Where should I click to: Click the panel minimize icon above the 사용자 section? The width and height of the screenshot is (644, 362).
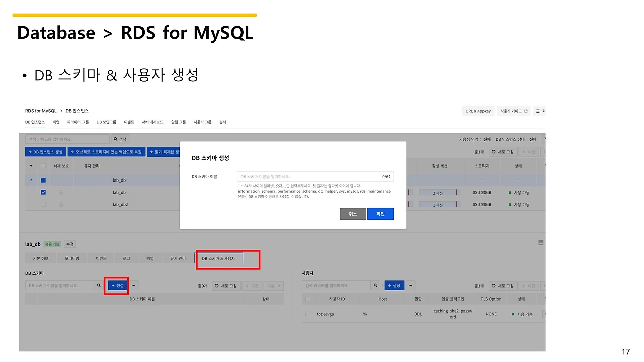click(x=541, y=243)
